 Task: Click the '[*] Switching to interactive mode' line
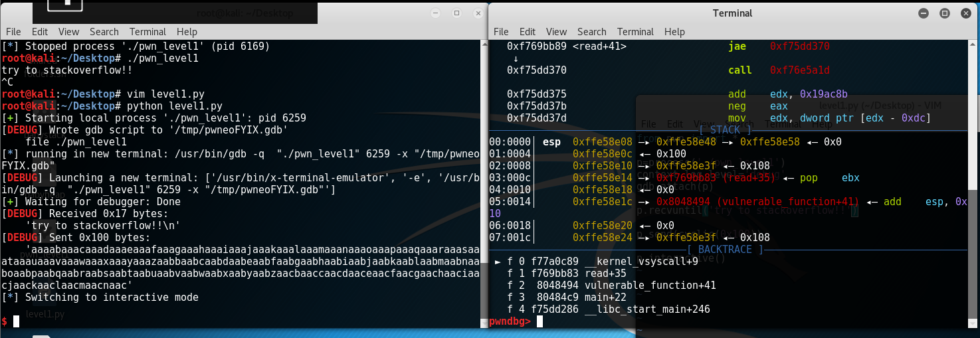(x=100, y=297)
